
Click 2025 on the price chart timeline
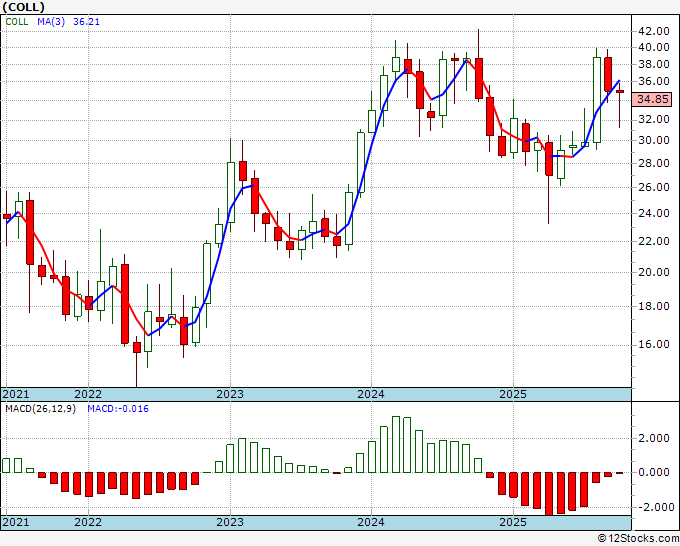pyautogui.click(x=513, y=394)
